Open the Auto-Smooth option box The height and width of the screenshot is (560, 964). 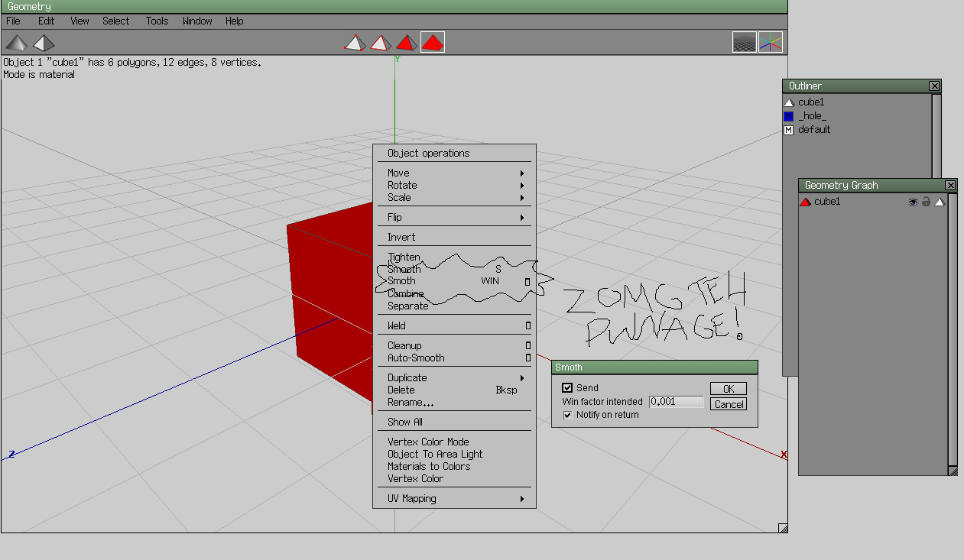[x=527, y=358]
